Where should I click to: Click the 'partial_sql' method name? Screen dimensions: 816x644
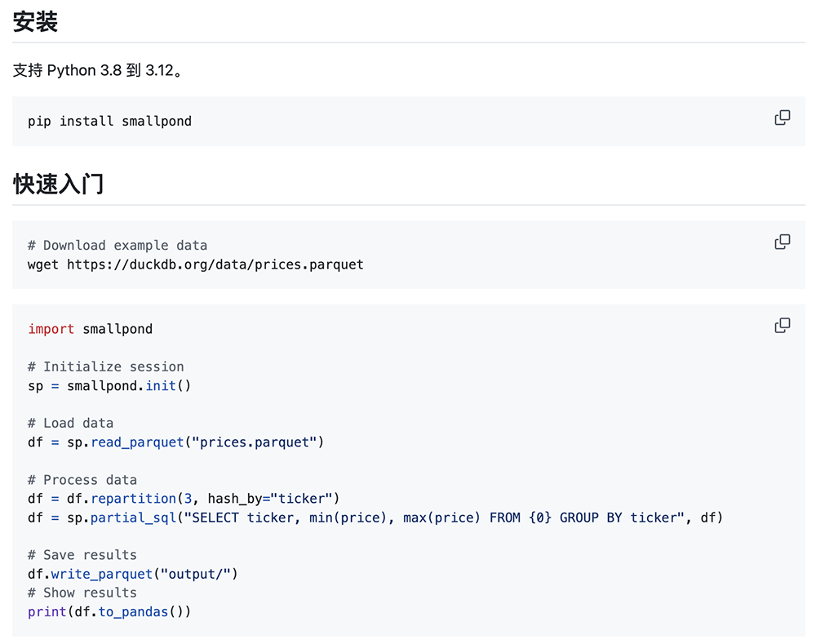coord(133,517)
